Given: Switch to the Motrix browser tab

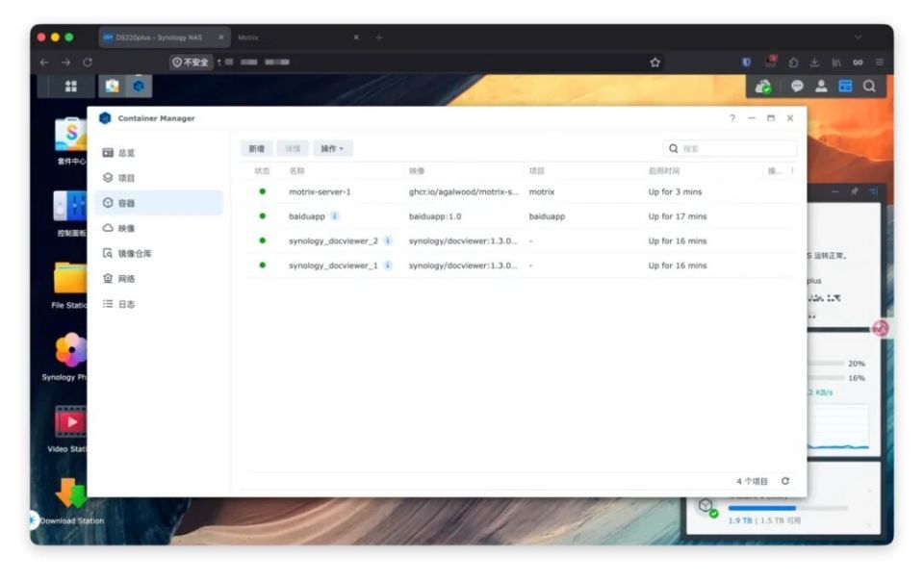Looking at the screenshot, I should click(298, 38).
